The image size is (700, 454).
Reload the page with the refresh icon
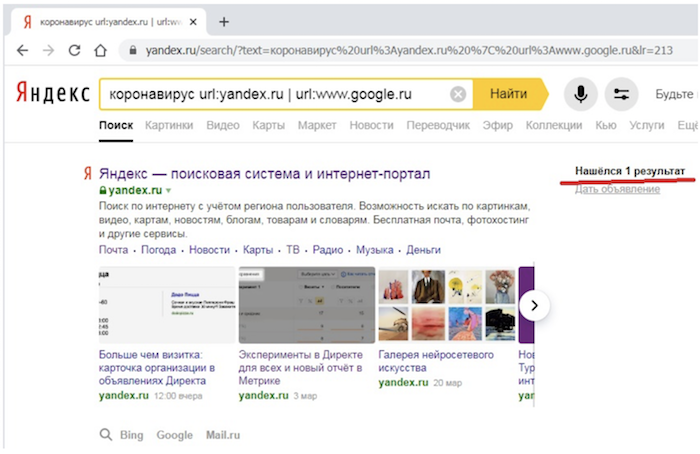point(75,50)
